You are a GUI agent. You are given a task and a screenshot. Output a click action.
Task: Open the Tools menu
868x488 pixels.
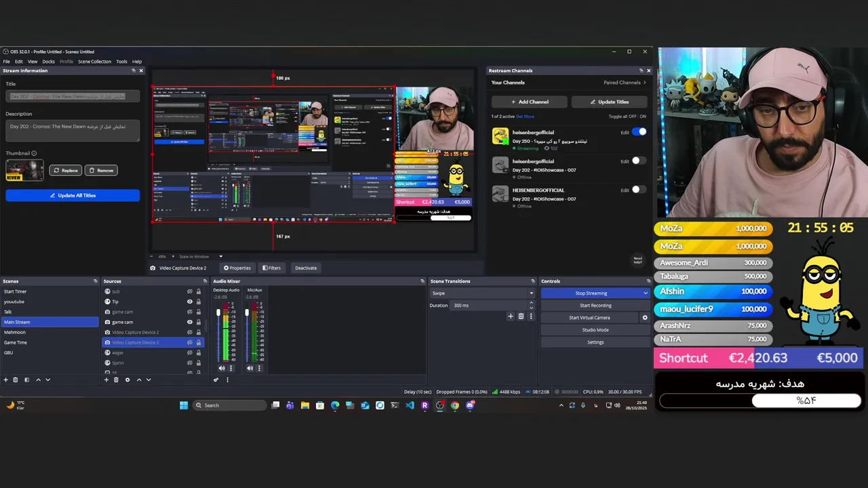[x=121, y=62]
